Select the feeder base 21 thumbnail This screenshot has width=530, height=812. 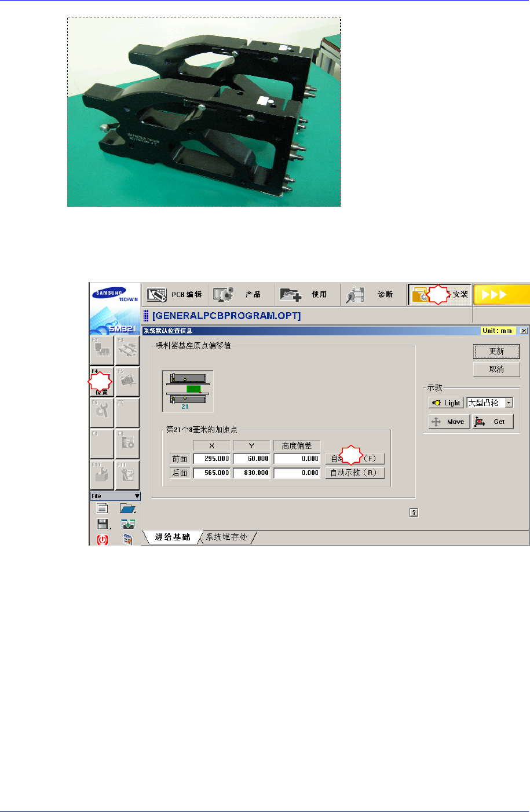pos(188,391)
